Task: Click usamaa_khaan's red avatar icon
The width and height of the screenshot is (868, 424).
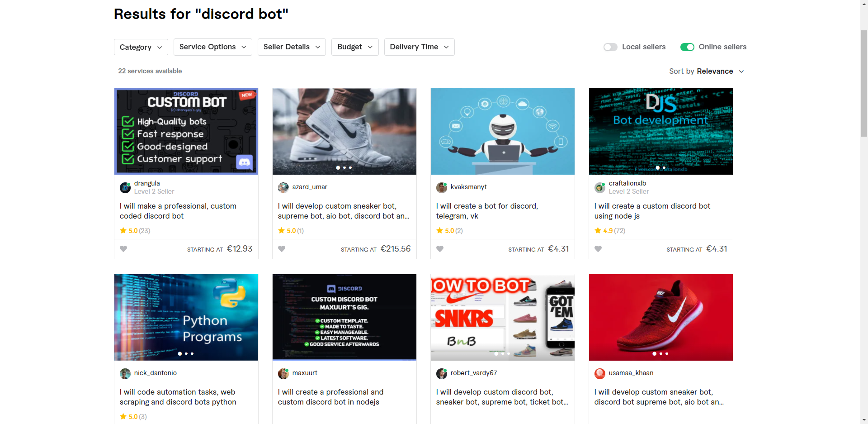Action: 600,373
